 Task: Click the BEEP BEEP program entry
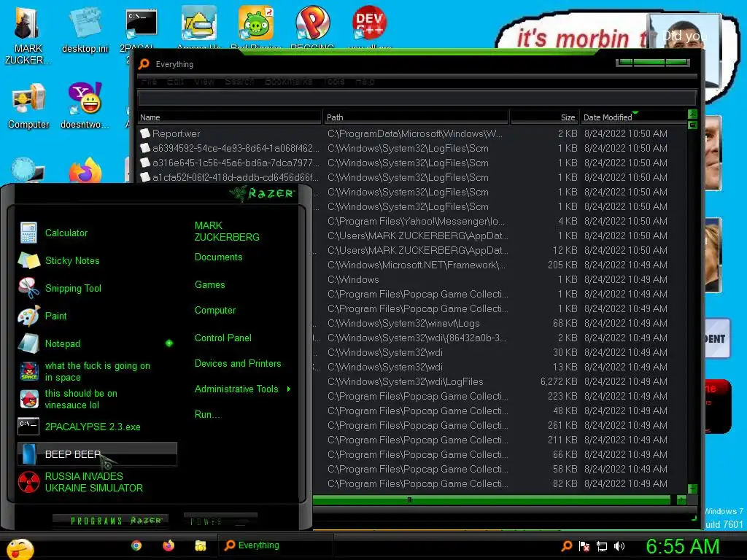tap(97, 454)
